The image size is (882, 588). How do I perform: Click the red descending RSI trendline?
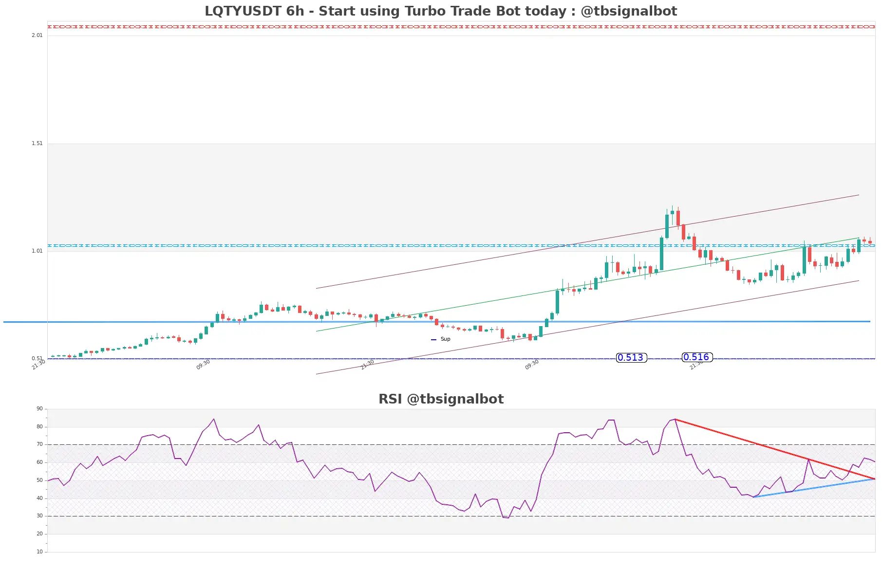tap(774, 449)
